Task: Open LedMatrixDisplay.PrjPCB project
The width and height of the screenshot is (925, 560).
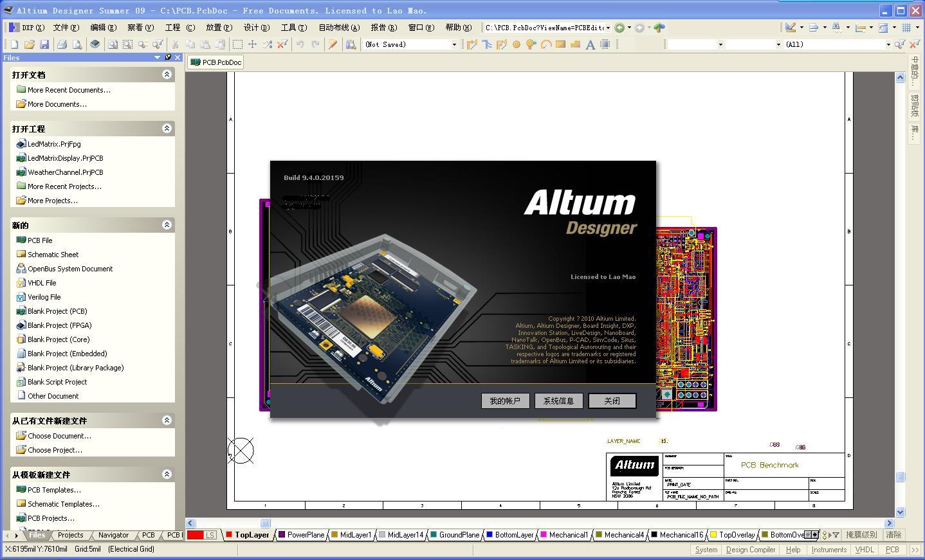Action: click(59, 158)
